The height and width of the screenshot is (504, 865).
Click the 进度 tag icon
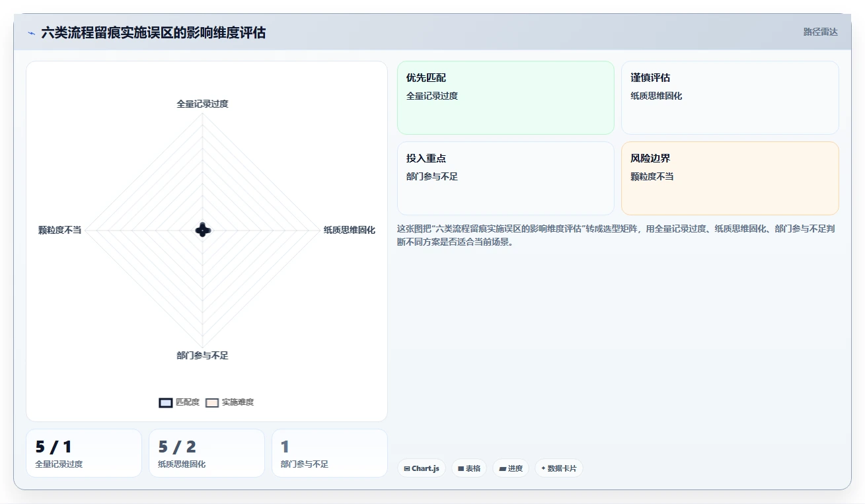[502, 468]
